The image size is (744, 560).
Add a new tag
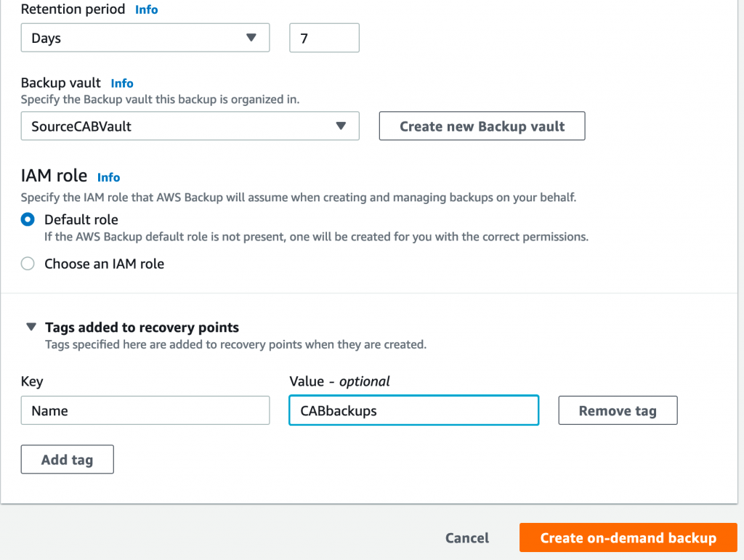point(67,459)
